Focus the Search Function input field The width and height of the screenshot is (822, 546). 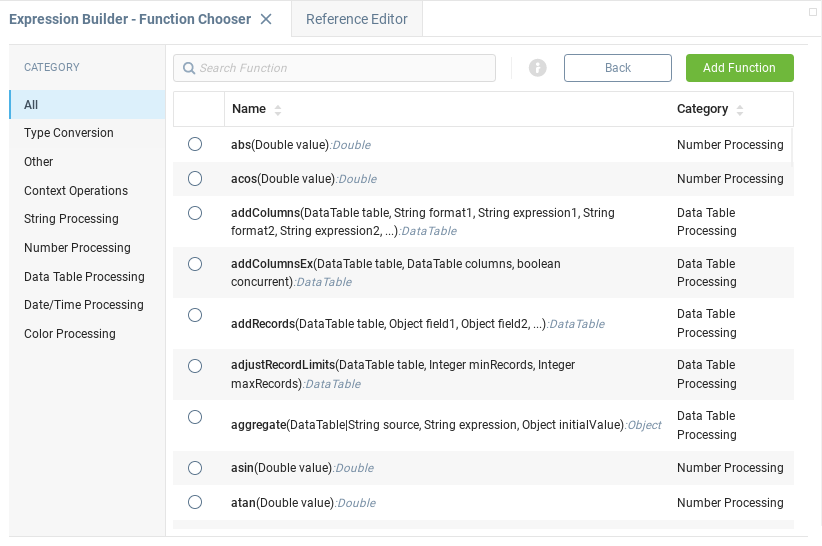340,68
